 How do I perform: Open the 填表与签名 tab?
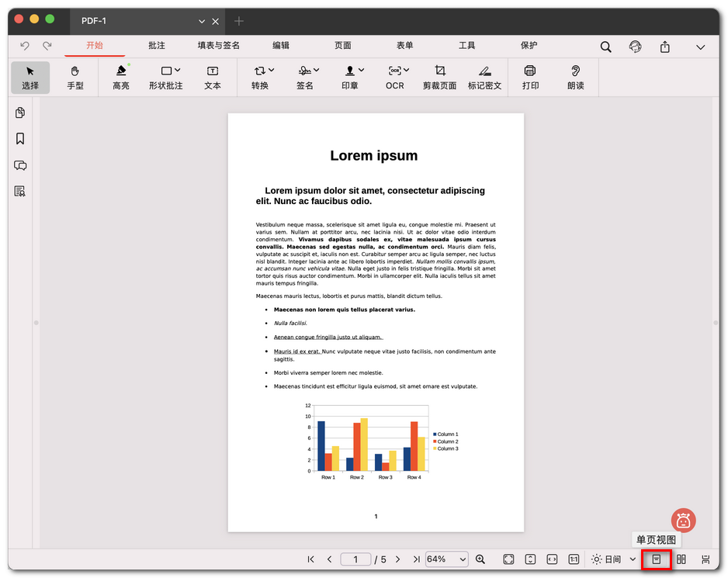tap(218, 46)
